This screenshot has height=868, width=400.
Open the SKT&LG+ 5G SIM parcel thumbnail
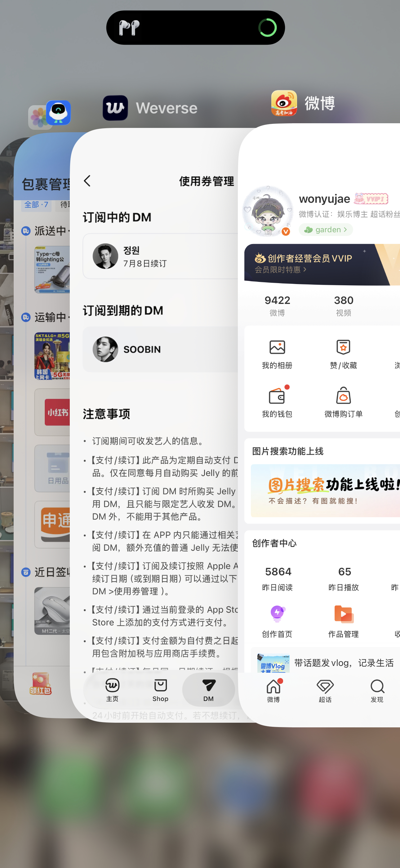coord(52,356)
